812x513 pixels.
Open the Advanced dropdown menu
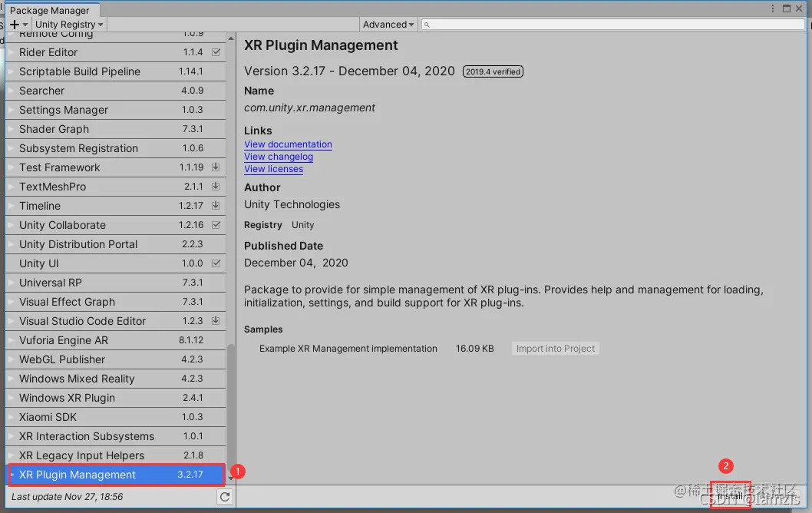point(388,25)
